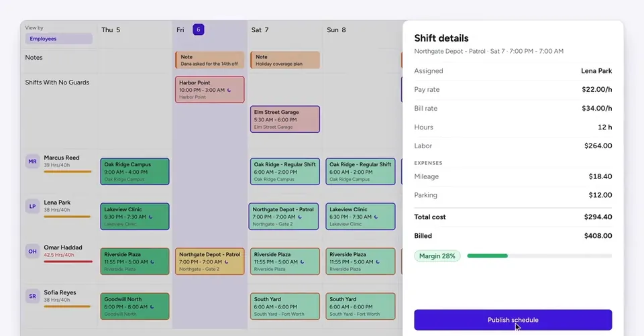Image resolution: width=644 pixels, height=336 pixels.
Task: Click Lena Park's LP avatar
Action: (32, 206)
